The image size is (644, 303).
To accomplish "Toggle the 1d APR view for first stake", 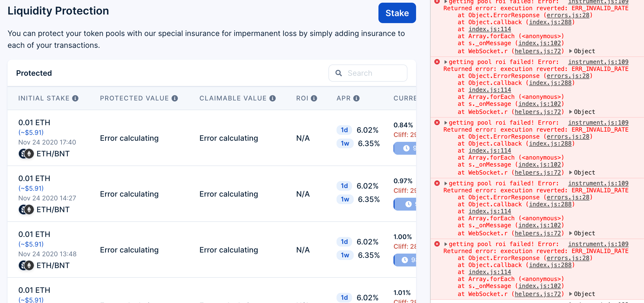I will 344,130.
